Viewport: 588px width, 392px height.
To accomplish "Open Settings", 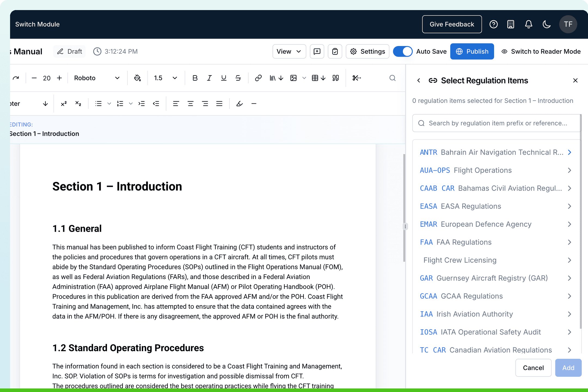I will pos(367,51).
